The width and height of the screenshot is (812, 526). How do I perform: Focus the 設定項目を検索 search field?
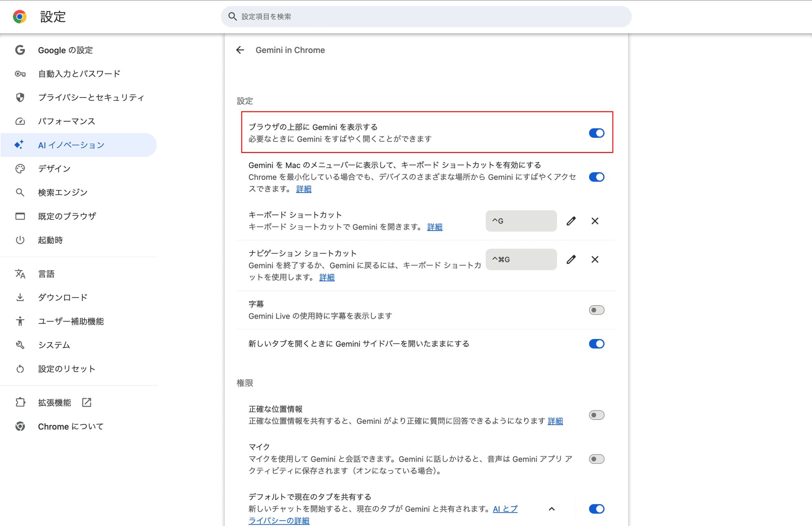click(426, 17)
